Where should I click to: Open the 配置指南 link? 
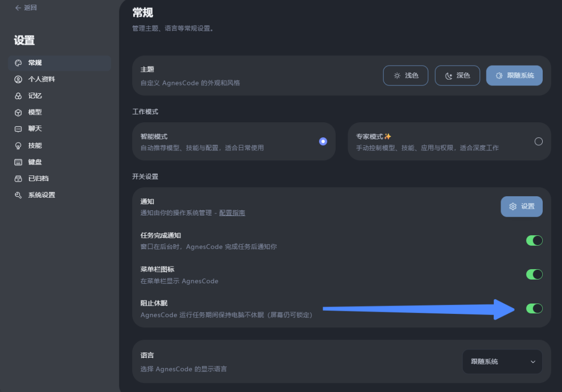pyautogui.click(x=232, y=213)
